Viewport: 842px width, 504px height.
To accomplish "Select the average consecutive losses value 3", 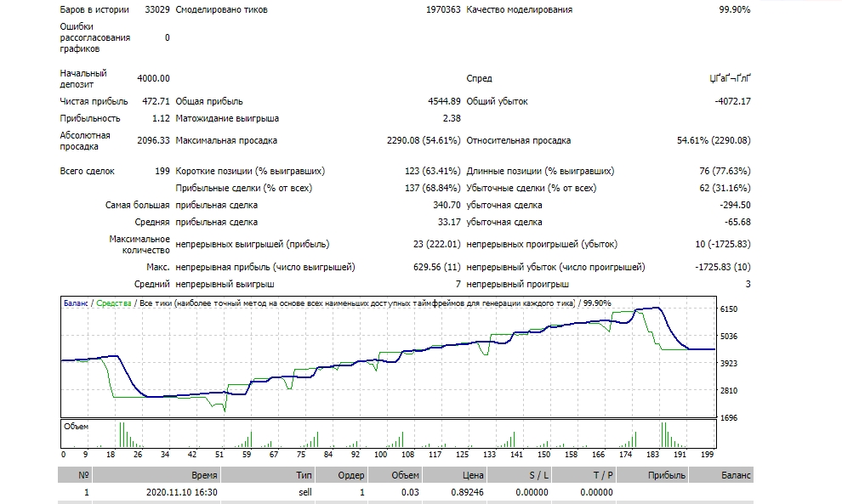I will (748, 285).
